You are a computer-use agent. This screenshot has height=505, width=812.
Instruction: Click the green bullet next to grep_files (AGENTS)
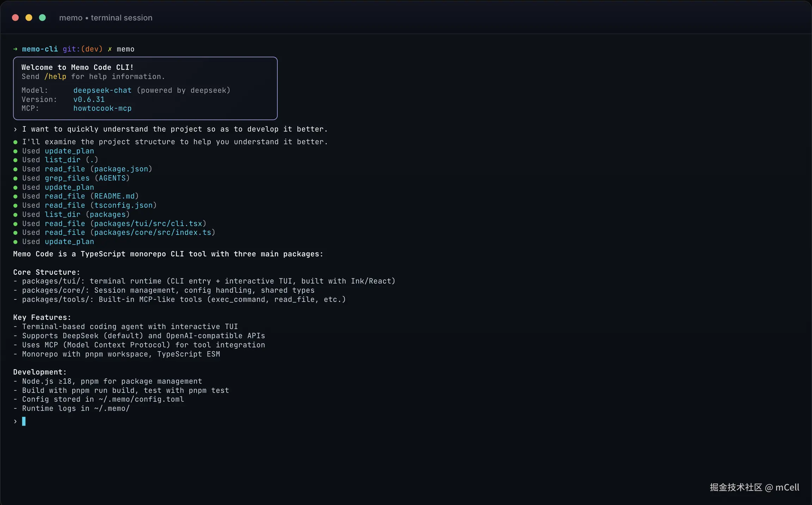pos(16,178)
